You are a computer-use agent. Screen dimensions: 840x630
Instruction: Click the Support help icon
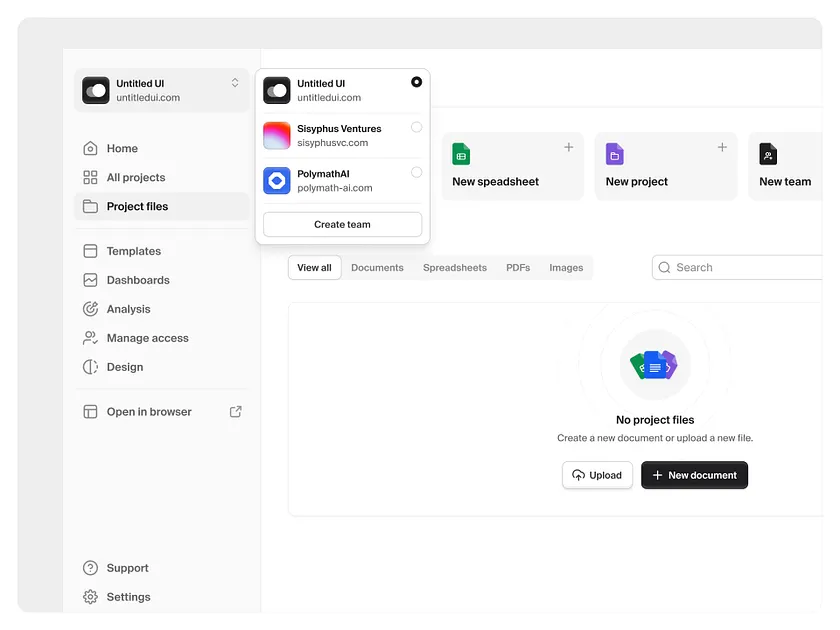tap(90, 568)
